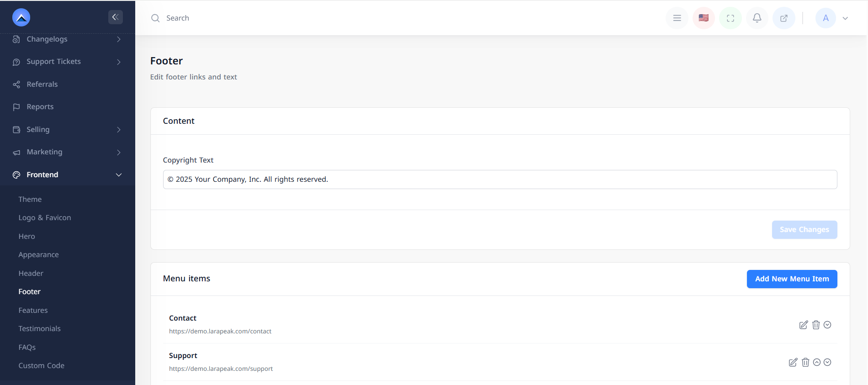
Task: Edit the Contact menu item
Action: pyautogui.click(x=803, y=325)
